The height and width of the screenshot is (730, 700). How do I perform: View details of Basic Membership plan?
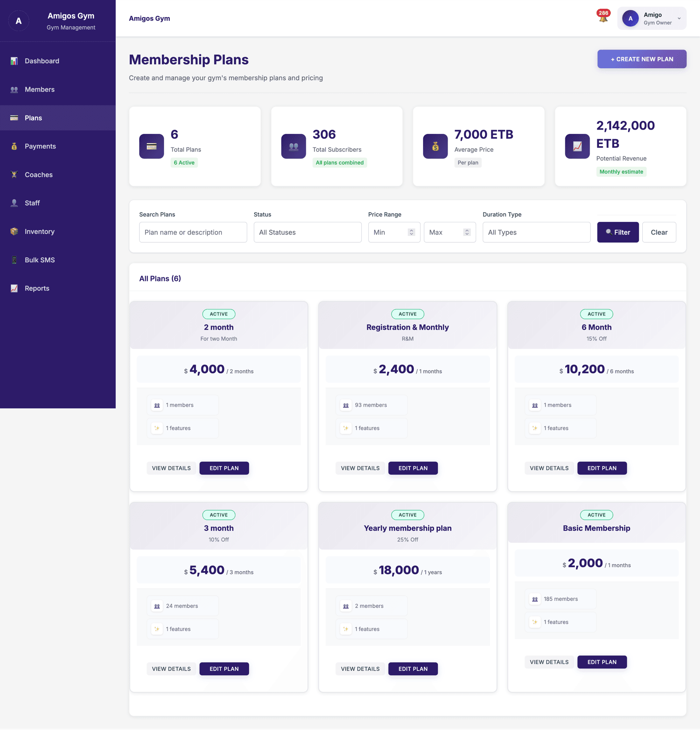pos(549,662)
